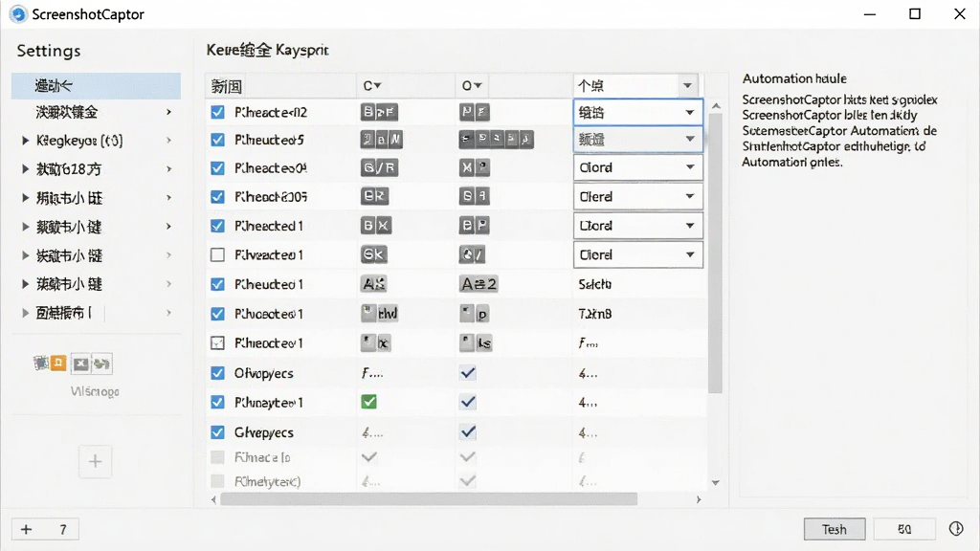Image resolution: width=980 pixels, height=551 pixels.
Task: Click the plus icon at bottom-left of window
Action: (x=26, y=529)
